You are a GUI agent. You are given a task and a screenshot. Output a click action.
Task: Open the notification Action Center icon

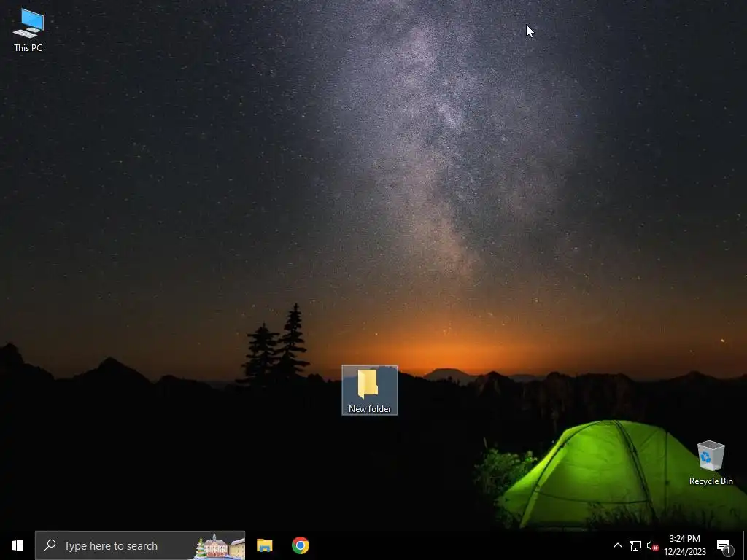coord(724,545)
